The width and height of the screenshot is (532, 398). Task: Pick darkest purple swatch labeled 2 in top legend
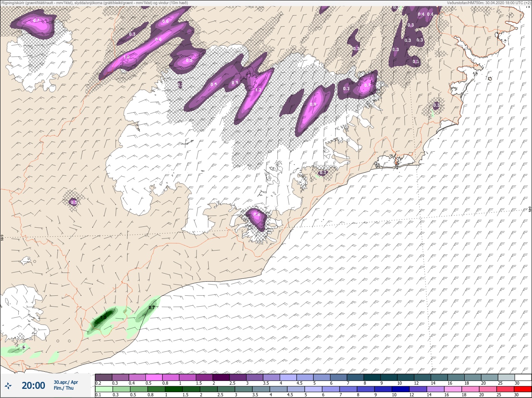coord(222,377)
